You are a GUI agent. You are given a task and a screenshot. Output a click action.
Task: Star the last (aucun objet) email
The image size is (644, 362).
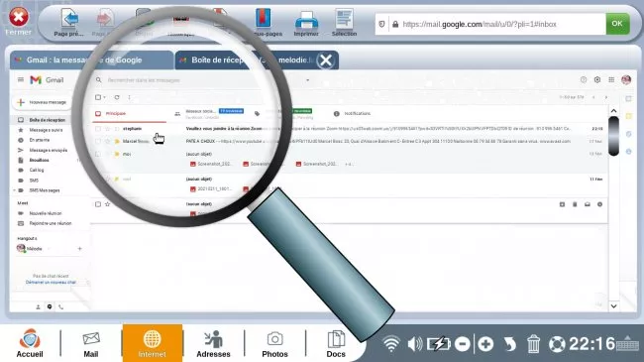coord(108,204)
